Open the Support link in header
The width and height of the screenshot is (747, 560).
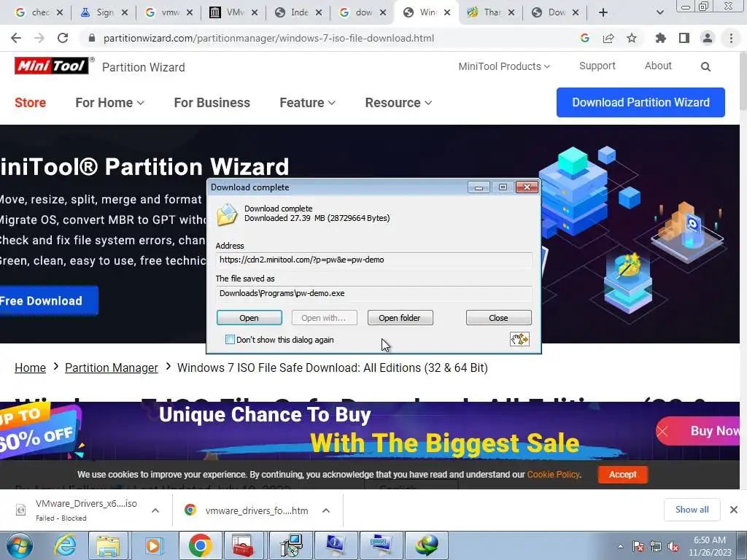tap(597, 66)
